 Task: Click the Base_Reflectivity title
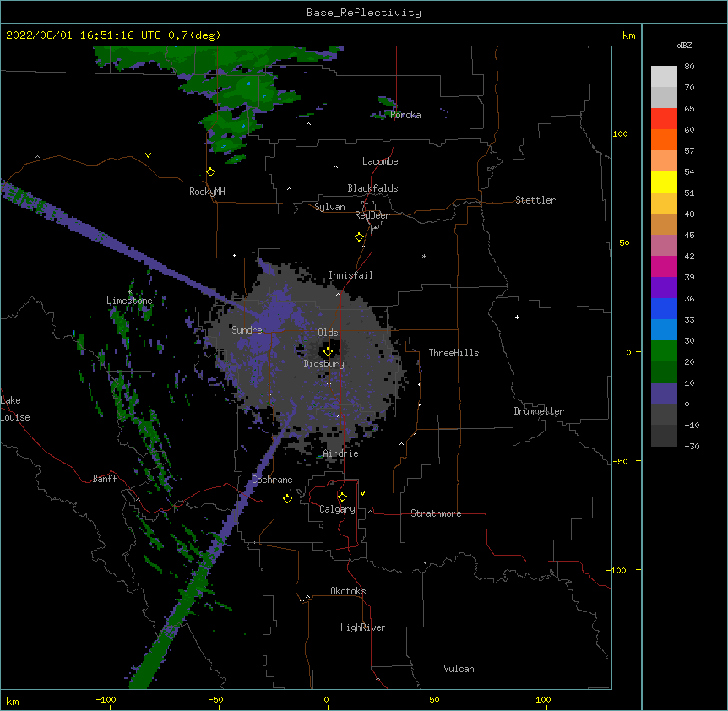point(364,13)
